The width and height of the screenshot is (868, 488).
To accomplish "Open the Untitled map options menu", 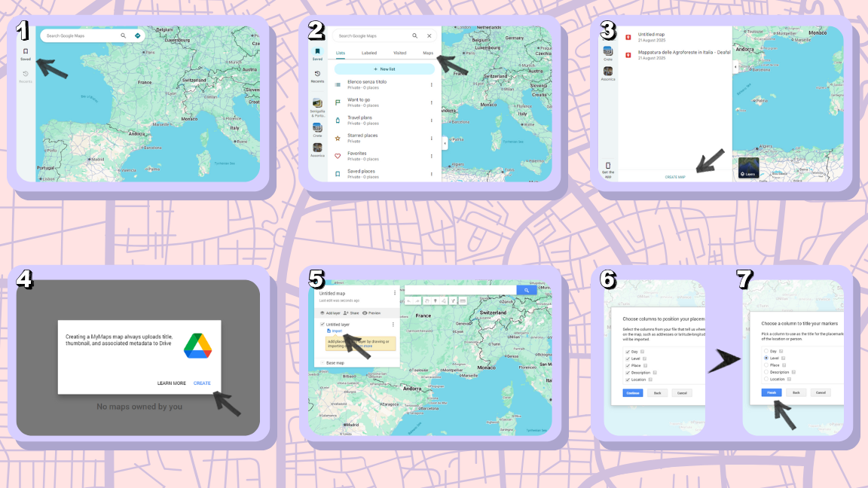I will pyautogui.click(x=395, y=293).
